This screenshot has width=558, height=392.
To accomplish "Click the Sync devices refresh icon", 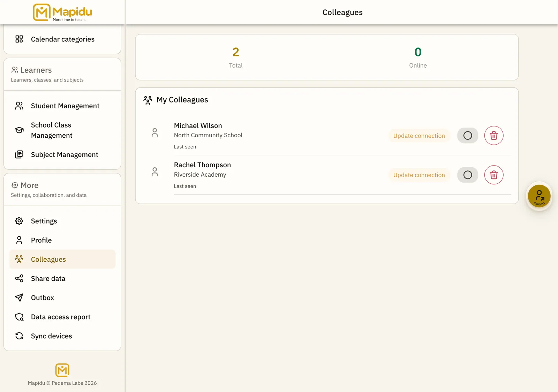I will (19, 336).
